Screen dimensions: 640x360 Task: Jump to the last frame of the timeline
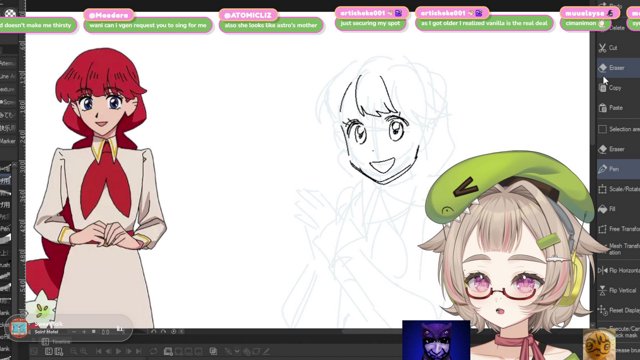pyautogui.click(x=138, y=351)
